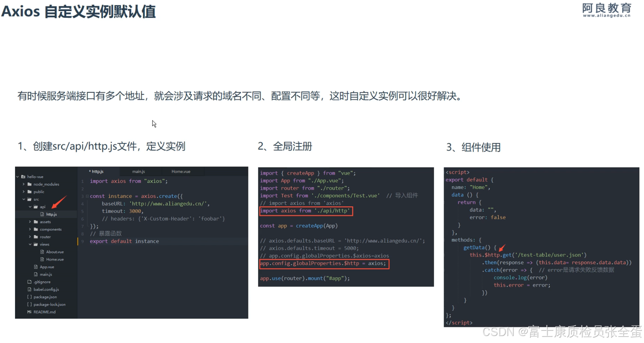Select package-lock.json filename in tree
The width and height of the screenshot is (644, 343).
[x=50, y=304]
